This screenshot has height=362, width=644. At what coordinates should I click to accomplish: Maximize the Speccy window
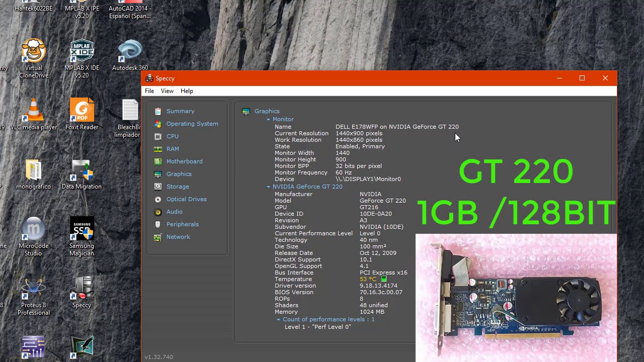pos(582,78)
